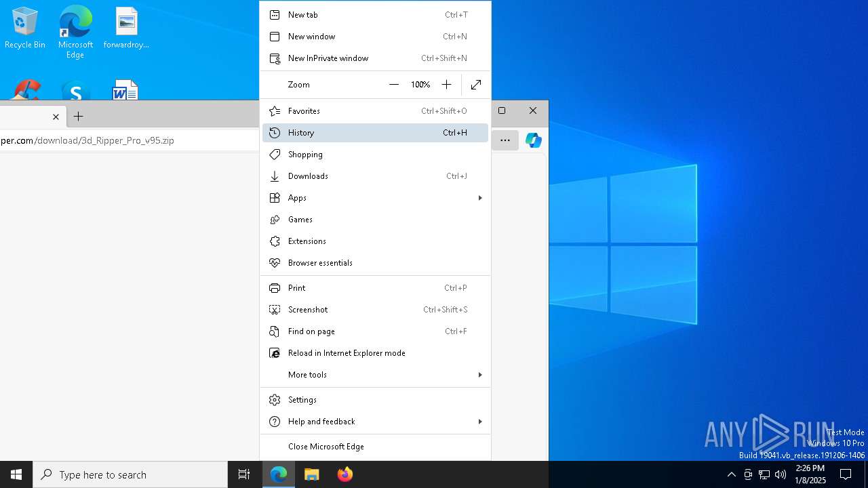Open Games menu entry

pos(375,220)
